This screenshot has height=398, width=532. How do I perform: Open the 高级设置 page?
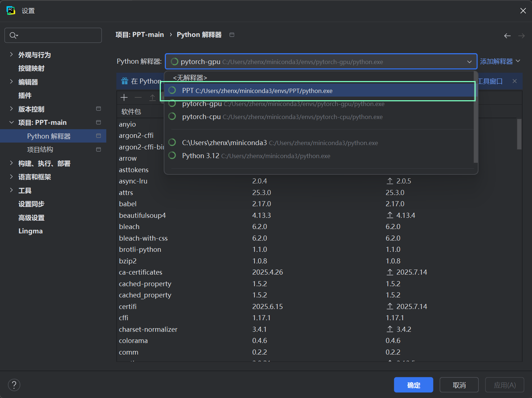point(31,217)
